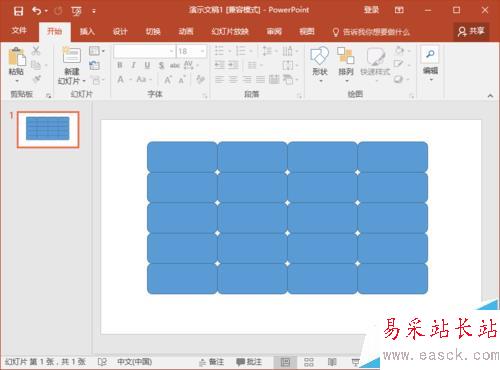Click the 共享 (Share) button
This screenshot has width=500, height=370.
point(471,31)
